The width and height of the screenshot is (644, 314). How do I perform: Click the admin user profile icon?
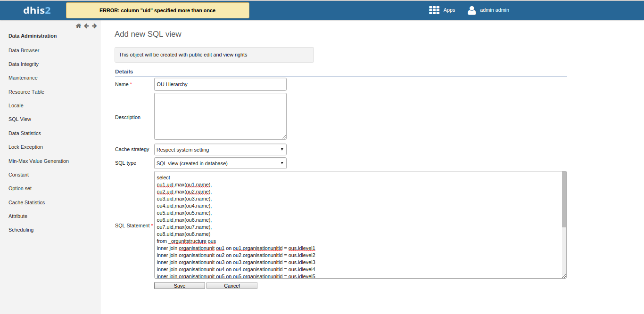tap(471, 10)
